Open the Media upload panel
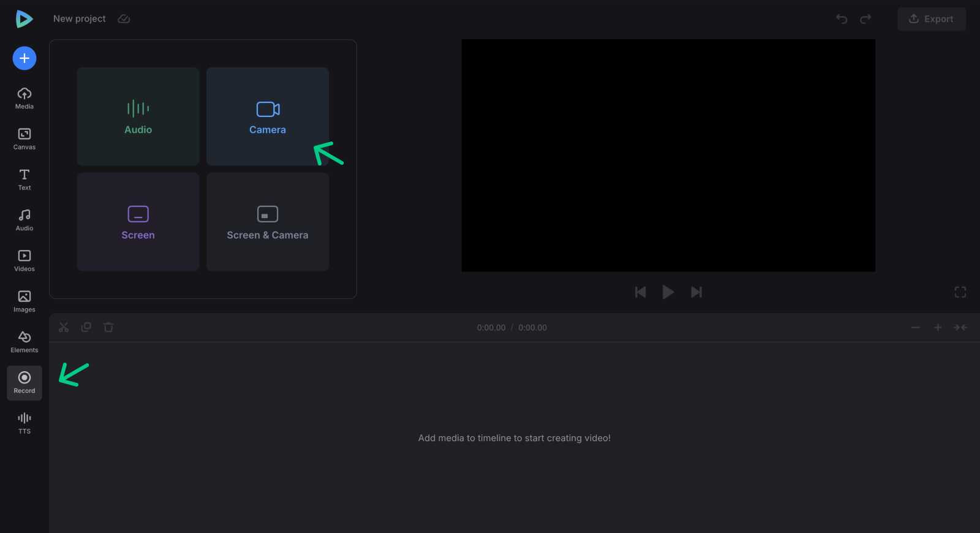980x533 pixels. pos(24,98)
